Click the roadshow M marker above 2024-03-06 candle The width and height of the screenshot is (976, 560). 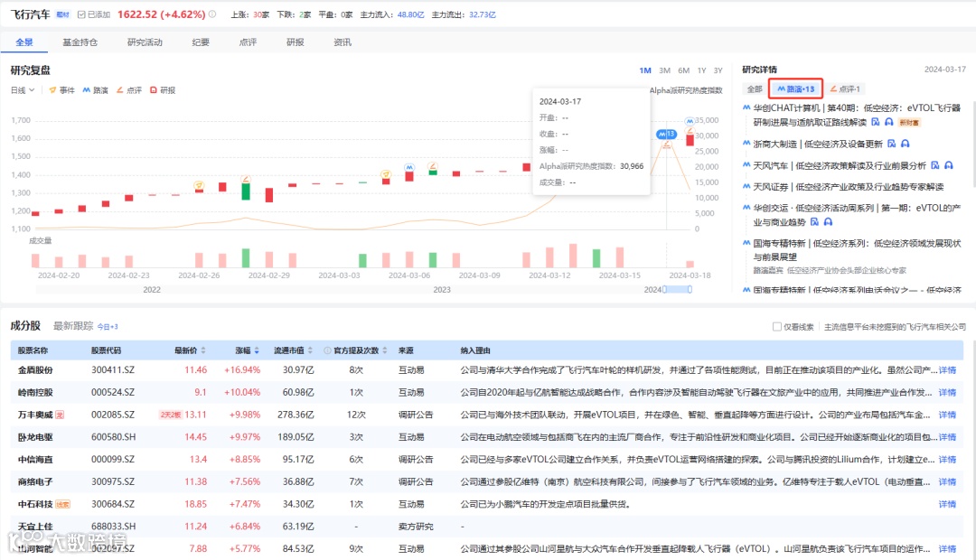(x=409, y=167)
